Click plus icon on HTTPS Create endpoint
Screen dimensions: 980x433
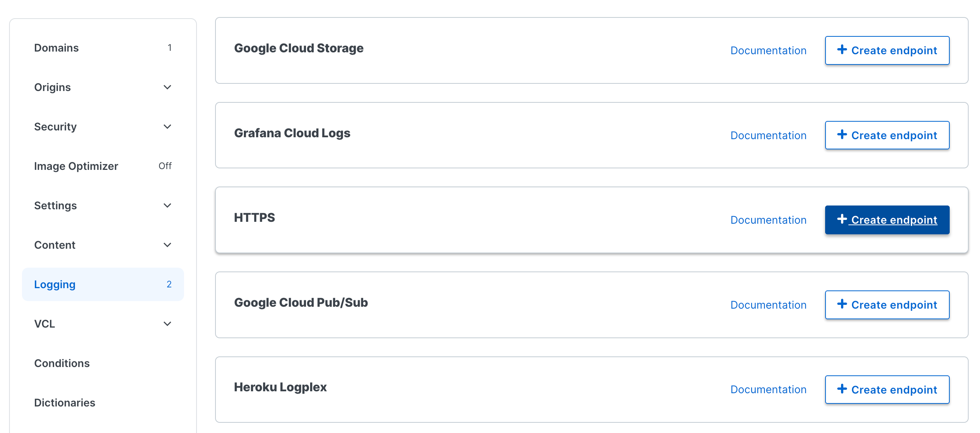(842, 219)
